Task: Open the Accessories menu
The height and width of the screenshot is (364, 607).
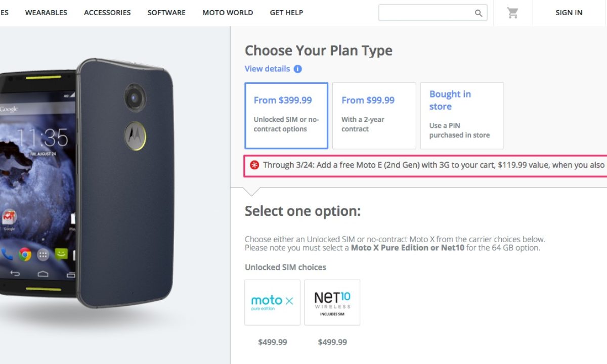Action: [x=107, y=13]
